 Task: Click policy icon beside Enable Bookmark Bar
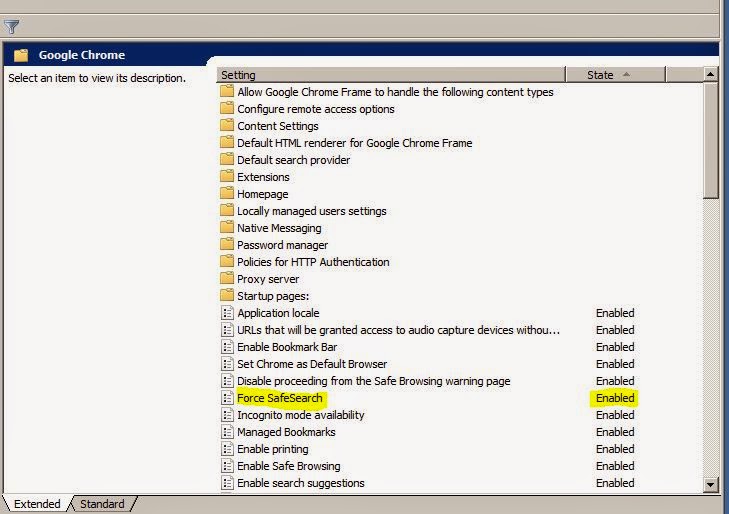click(227, 347)
